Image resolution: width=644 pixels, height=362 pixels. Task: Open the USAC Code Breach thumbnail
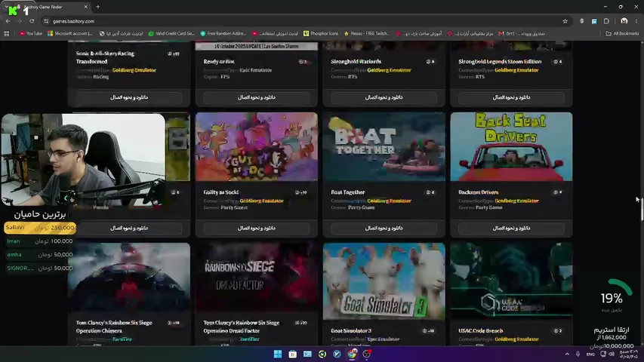coord(511,281)
